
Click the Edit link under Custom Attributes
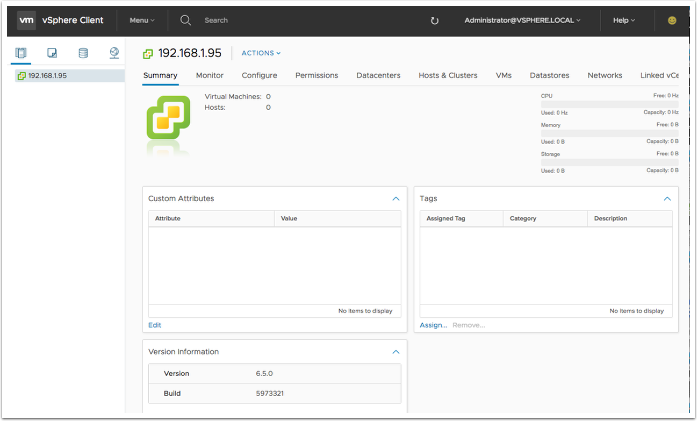(x=154, y=325)
